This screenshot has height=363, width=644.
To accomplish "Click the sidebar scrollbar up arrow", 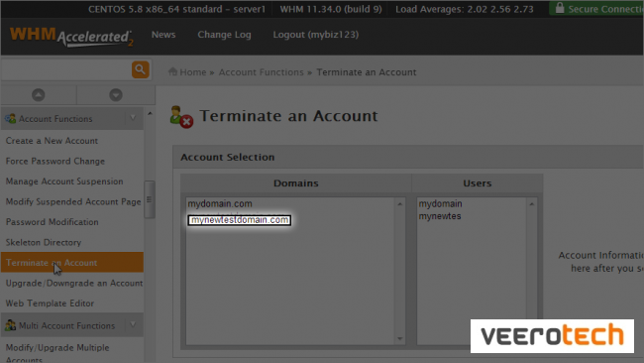I will pyautogui.click(x=150, y=113).
